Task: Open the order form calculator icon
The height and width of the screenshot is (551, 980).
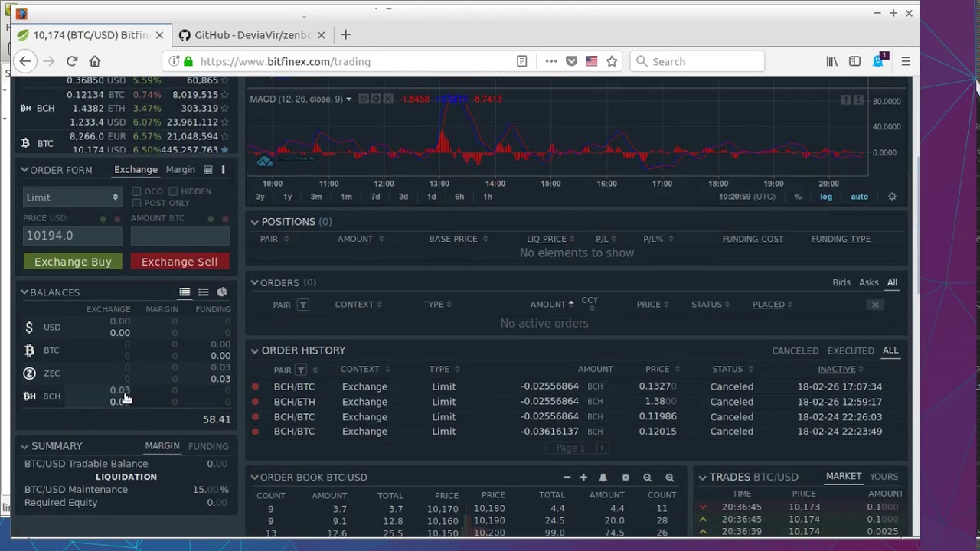Action: point(207,170)
